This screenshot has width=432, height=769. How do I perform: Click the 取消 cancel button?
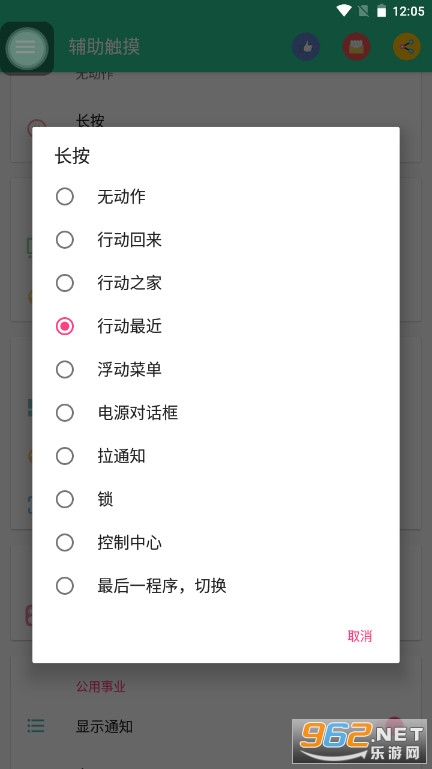coord(359,636)
